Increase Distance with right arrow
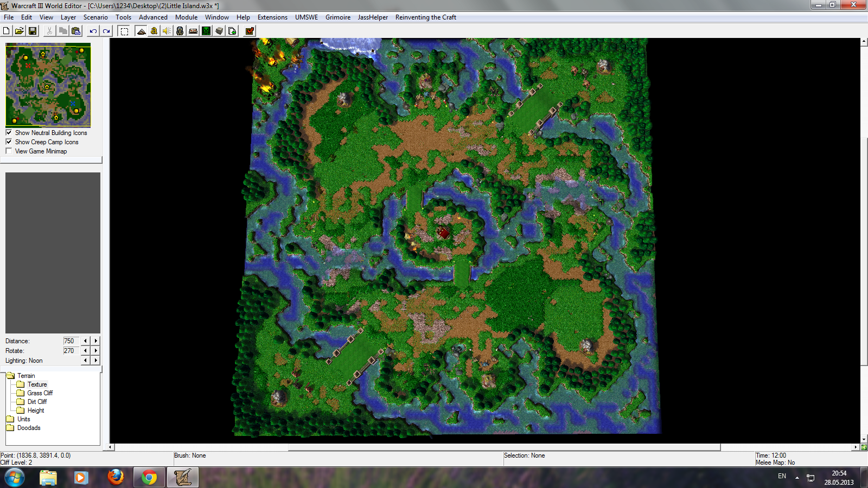The height and width of the screenshot is (488, 868). coord(95,341)
